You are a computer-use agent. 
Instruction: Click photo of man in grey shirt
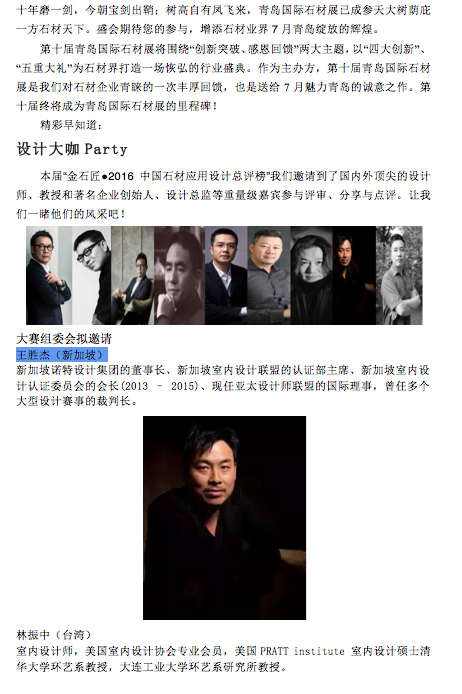coord(269,275)
